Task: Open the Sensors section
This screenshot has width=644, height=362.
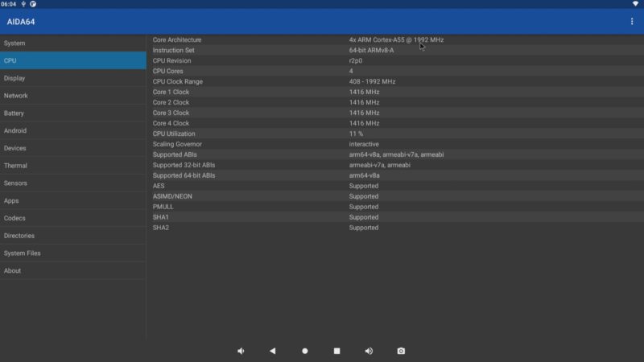Action: click(x=73, y=183)
